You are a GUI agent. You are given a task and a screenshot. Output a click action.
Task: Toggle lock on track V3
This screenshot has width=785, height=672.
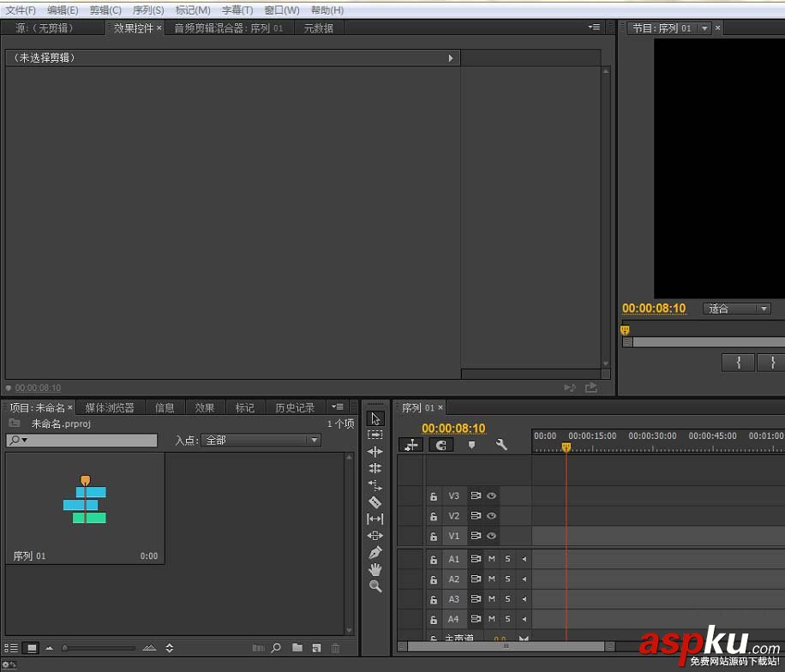pos(434,496)
